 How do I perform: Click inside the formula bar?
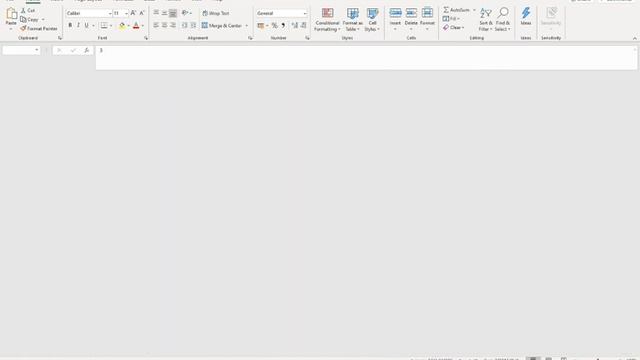(x=366, y=58)
